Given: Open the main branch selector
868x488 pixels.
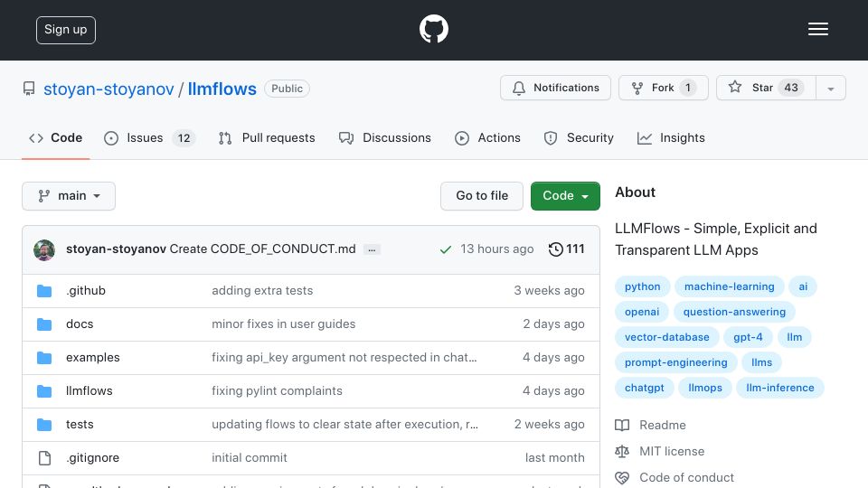Looking at the screenshot, I should 69,196.
